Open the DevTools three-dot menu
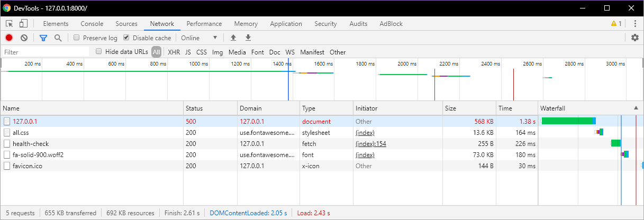 pyautogui.click(x=634, y=24)
